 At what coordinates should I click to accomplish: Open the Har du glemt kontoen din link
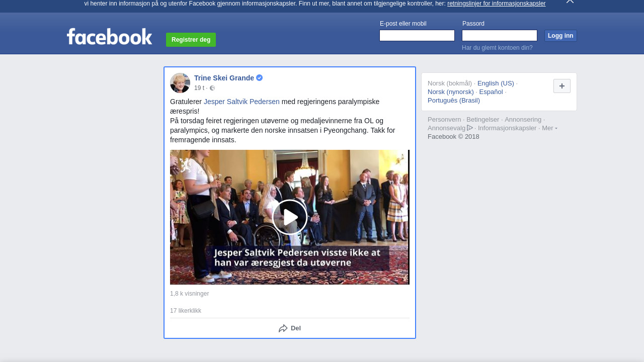497,48
